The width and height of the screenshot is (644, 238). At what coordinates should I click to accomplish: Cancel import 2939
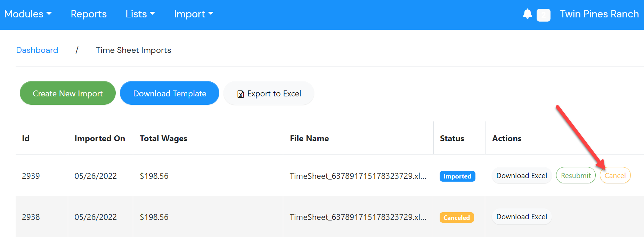coord(615,176)
